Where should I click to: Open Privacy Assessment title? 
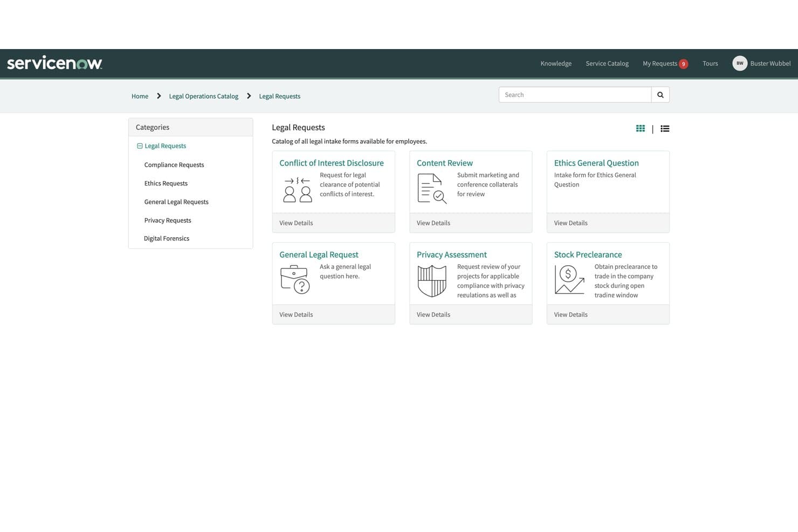[452, 254]
